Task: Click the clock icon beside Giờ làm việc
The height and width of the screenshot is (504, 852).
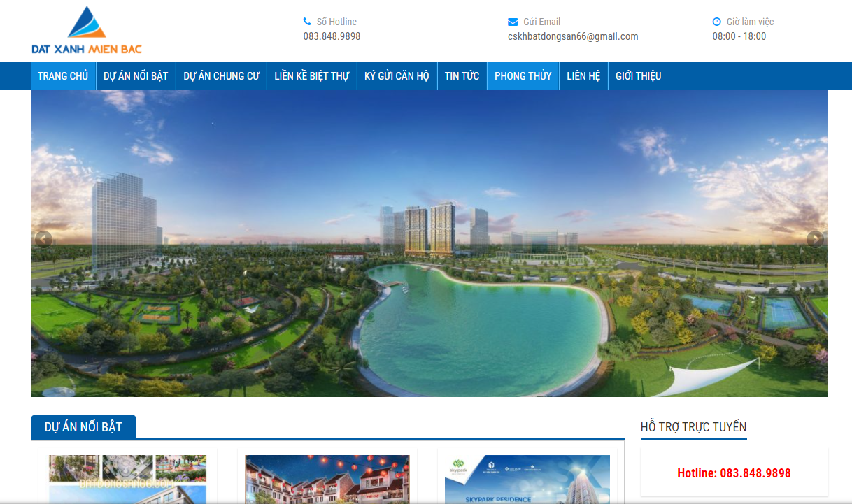Action: 716,22
